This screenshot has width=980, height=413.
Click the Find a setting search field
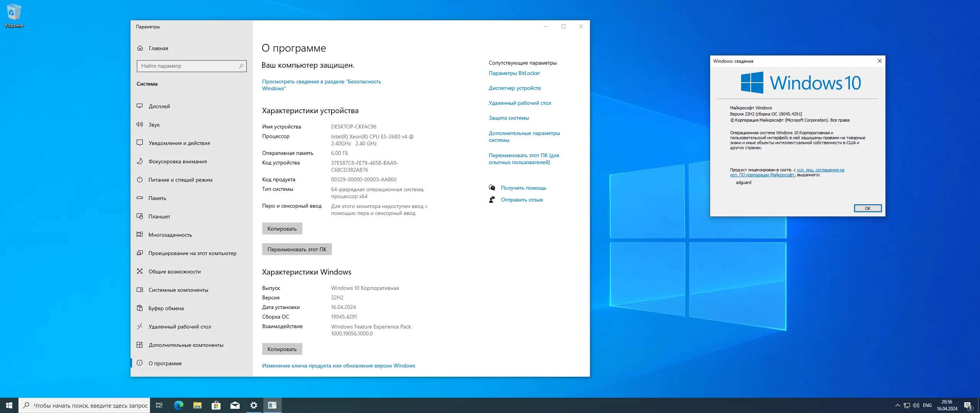tap(188, 66)
